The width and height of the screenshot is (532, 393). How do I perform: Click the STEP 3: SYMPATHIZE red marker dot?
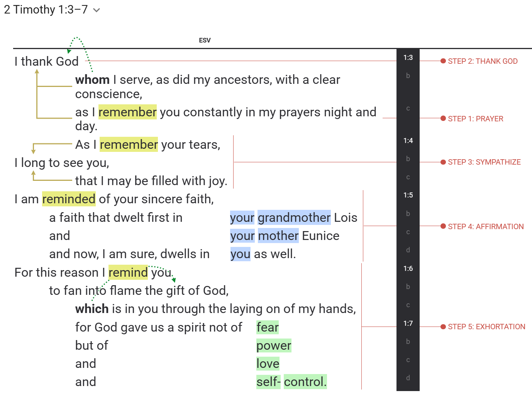pos(442,162)
